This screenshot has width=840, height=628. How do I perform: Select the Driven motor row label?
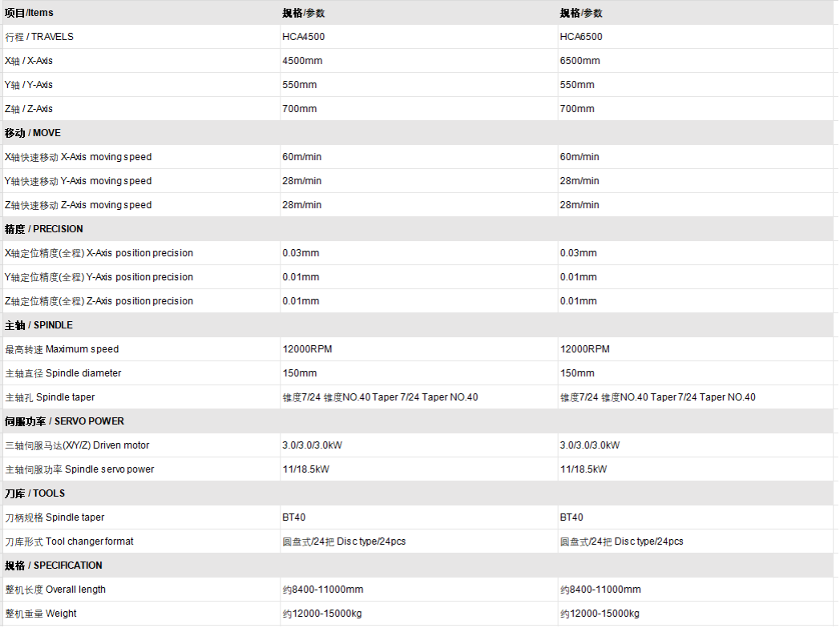[x=78, y=445]
